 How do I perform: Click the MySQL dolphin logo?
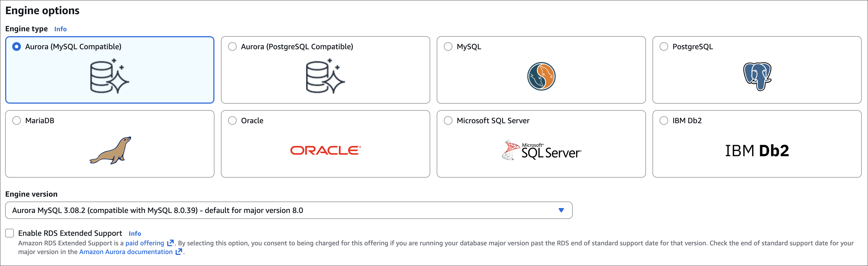[541, 76]
